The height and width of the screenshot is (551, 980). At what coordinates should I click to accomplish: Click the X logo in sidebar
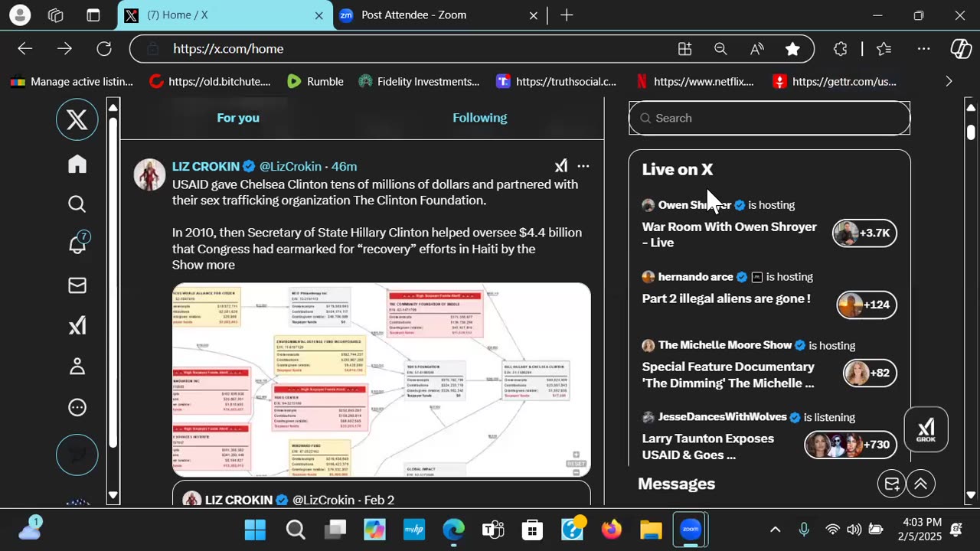pyautogui.click(x=77, y=119)
